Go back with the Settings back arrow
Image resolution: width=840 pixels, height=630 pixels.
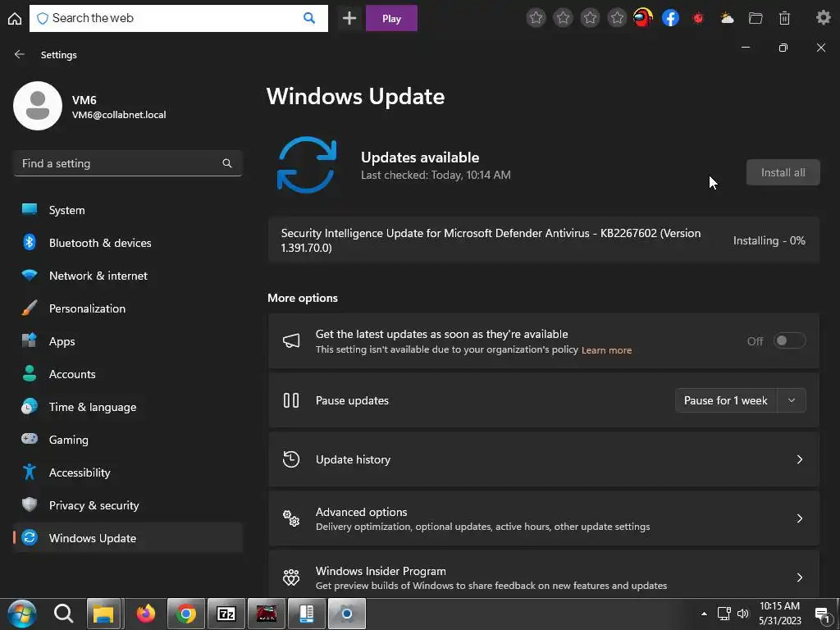tap(20, 54)
